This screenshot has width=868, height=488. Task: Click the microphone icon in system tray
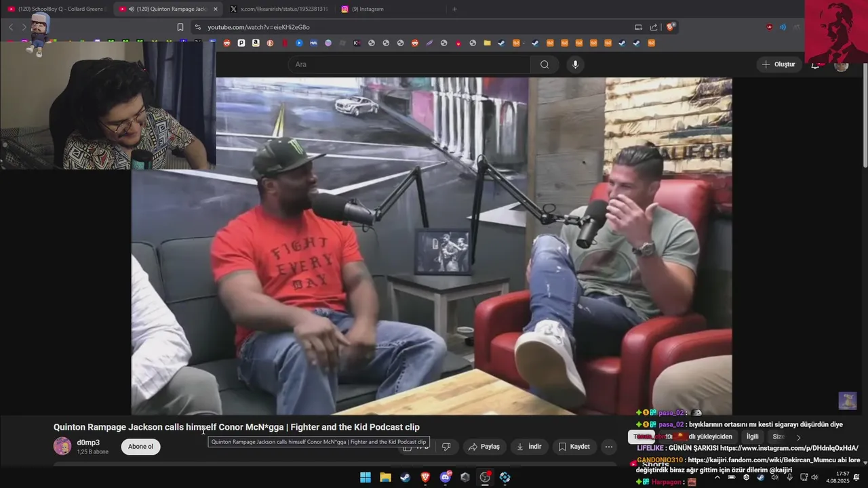[789, 477]
